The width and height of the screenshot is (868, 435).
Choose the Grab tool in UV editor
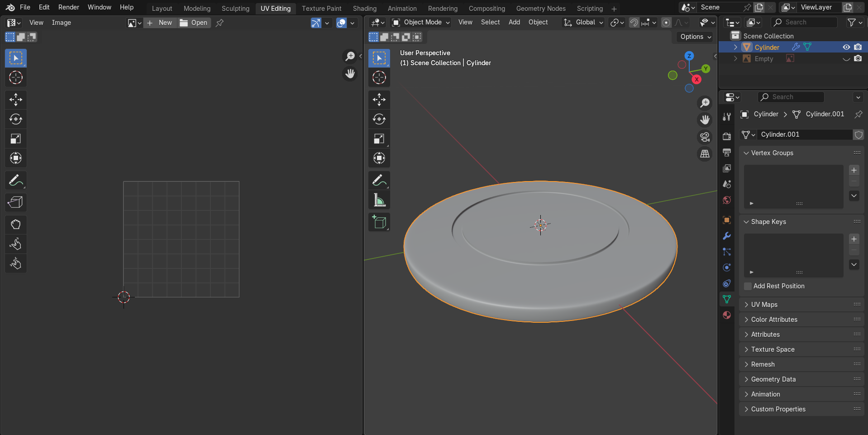coord(16,225)
